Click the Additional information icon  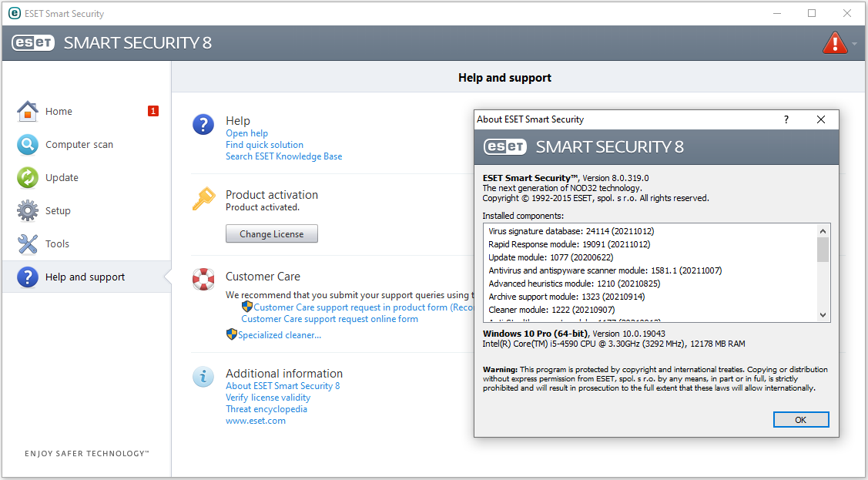(203, 377)
